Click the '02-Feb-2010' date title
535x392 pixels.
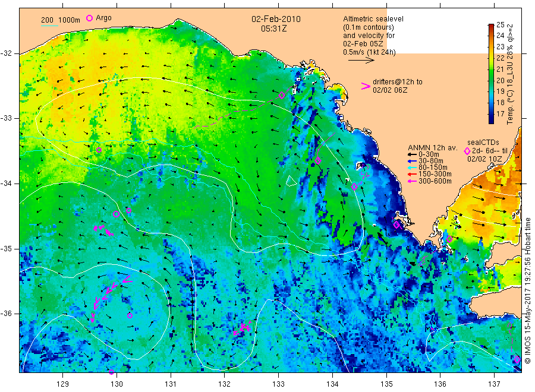(x=276, y=19)
